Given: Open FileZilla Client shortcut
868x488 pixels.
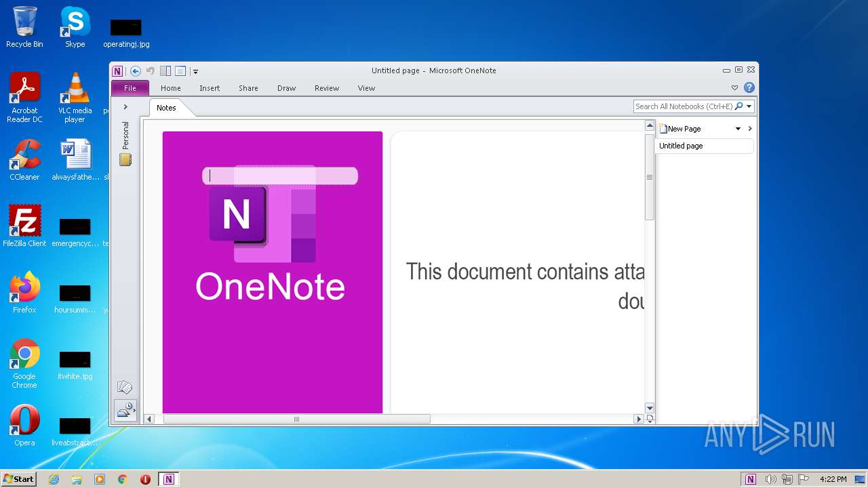Looking at the screenshot, I should 24,226.
